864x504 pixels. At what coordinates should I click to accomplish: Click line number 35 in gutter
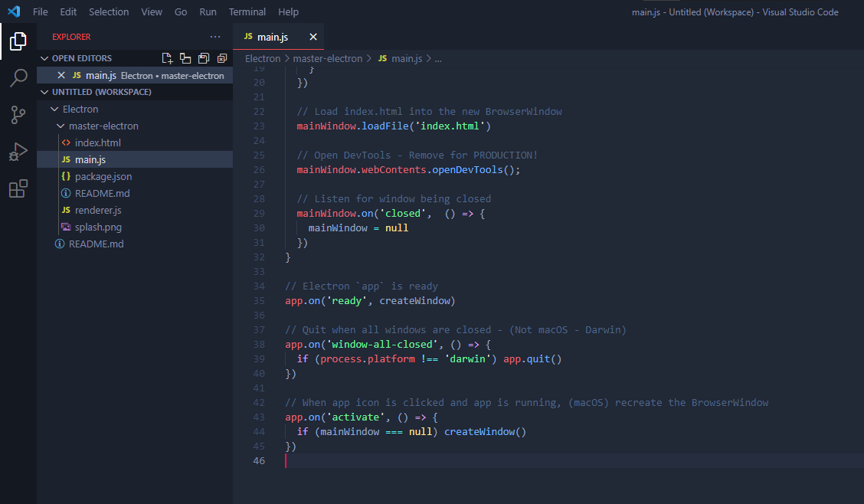[x=259, y=301]
